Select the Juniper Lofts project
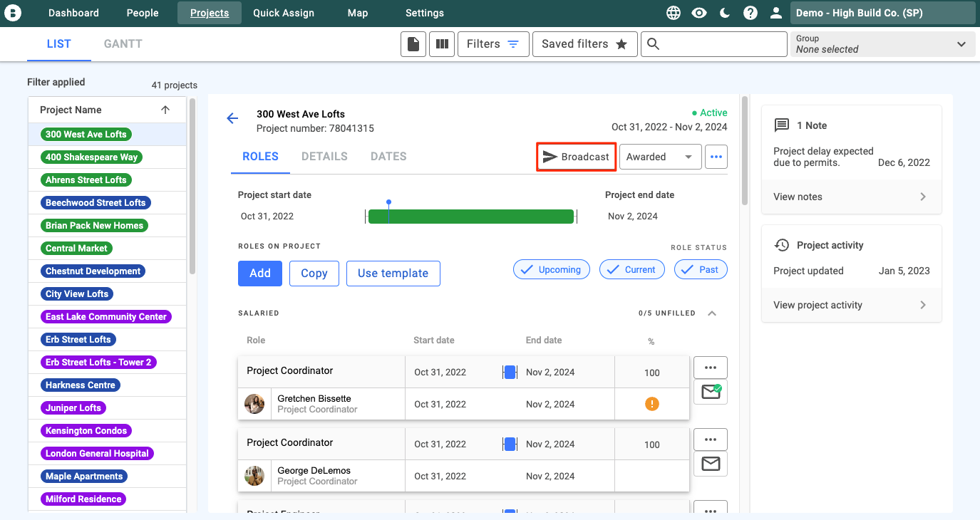This screenshot has height=520, width=980. click(73, 407)
